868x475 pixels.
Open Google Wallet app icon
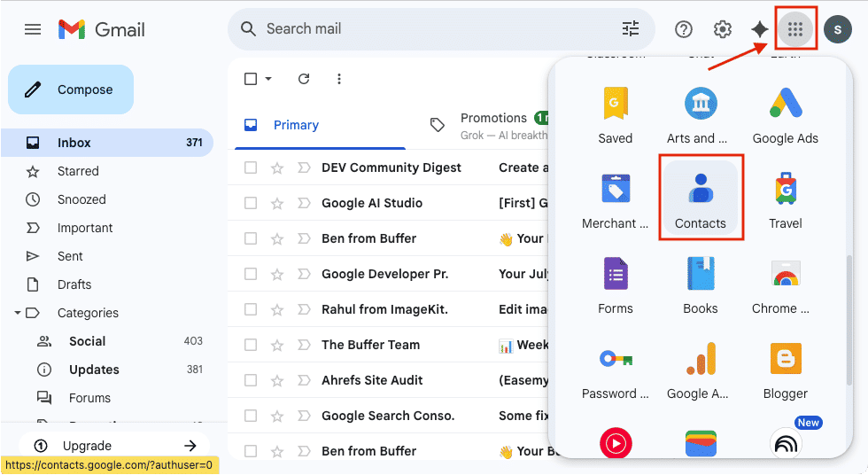701,443
